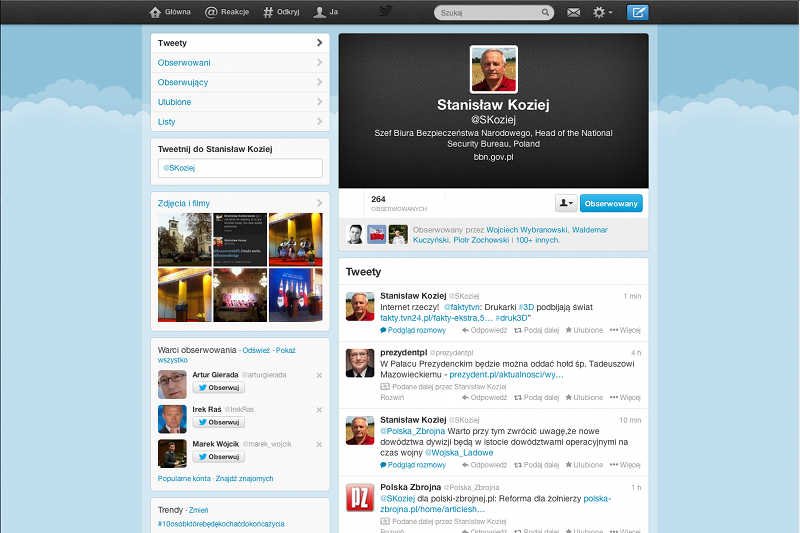Click chevron next to Obserwowani
Image resolution: width=800 pixels, height=533 pixels.
coord(319,62)
